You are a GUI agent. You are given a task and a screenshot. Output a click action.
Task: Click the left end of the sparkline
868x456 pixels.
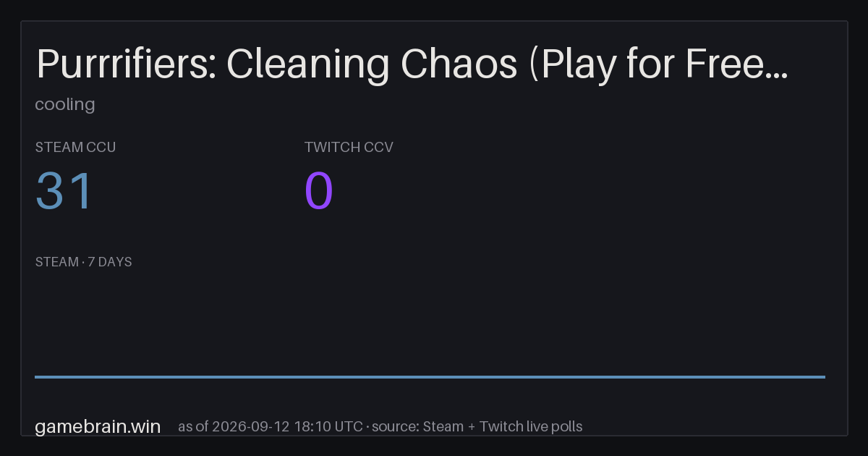point(36,376)
